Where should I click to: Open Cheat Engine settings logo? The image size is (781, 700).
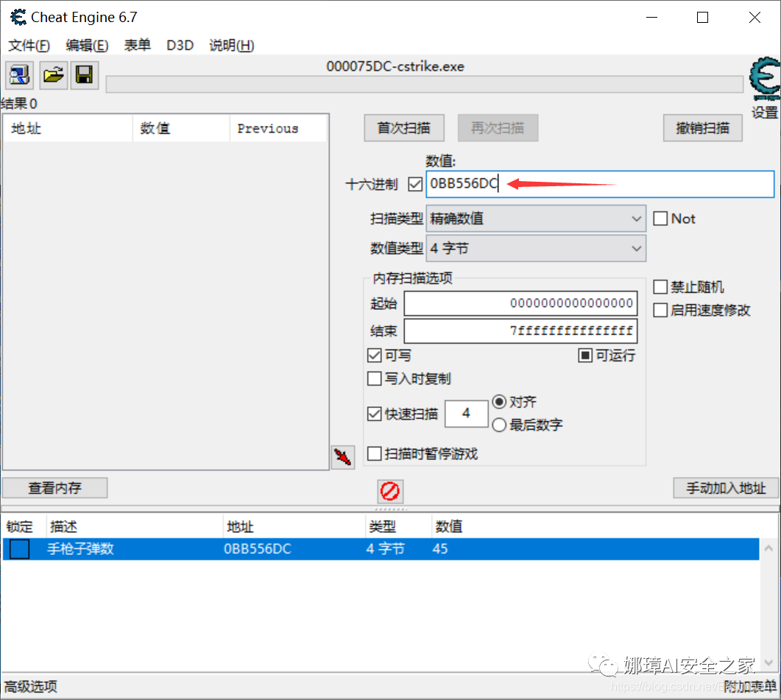(766, 79)
